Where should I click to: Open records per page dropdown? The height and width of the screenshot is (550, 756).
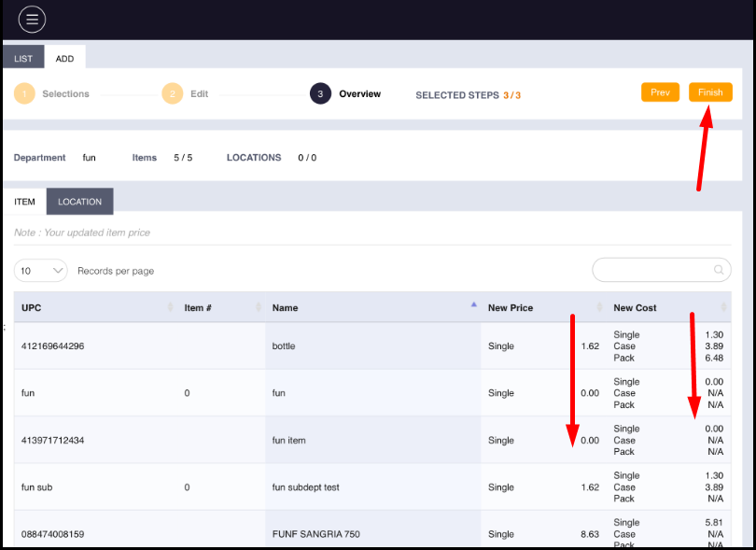[41, 271]
